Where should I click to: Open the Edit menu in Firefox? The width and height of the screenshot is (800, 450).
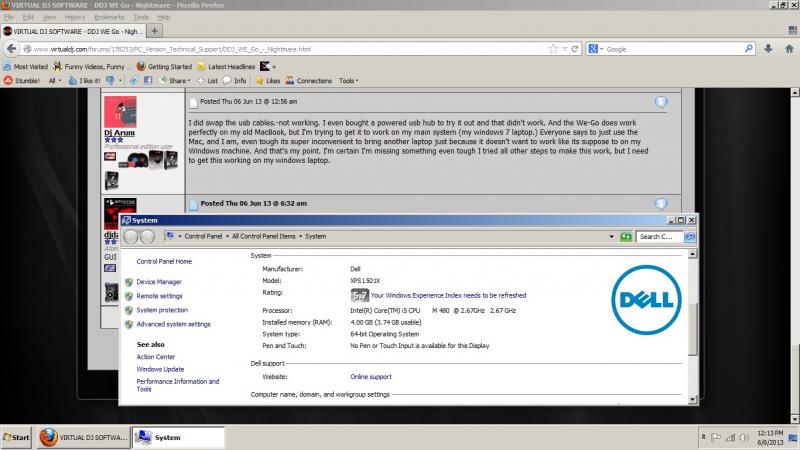28,17
